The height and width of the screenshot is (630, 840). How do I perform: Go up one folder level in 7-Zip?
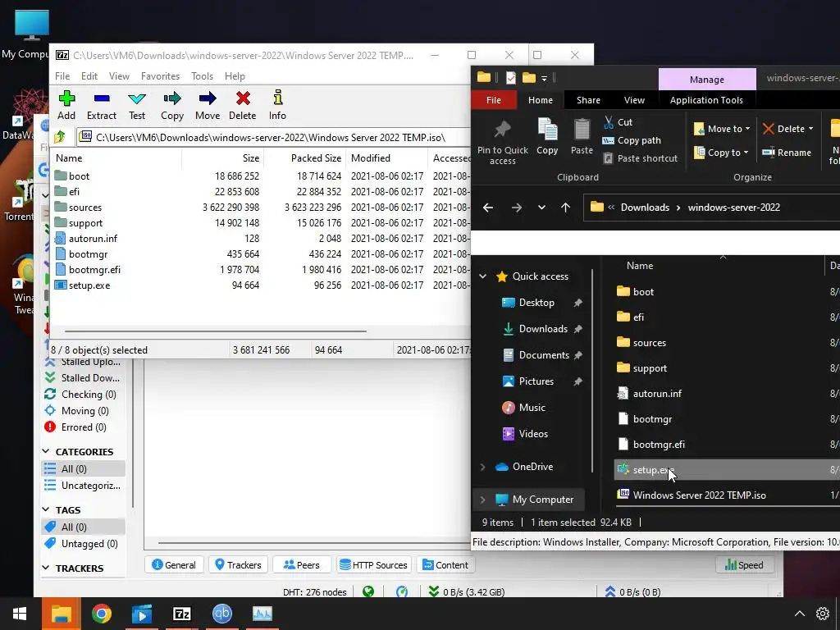(x=60, y=137)
